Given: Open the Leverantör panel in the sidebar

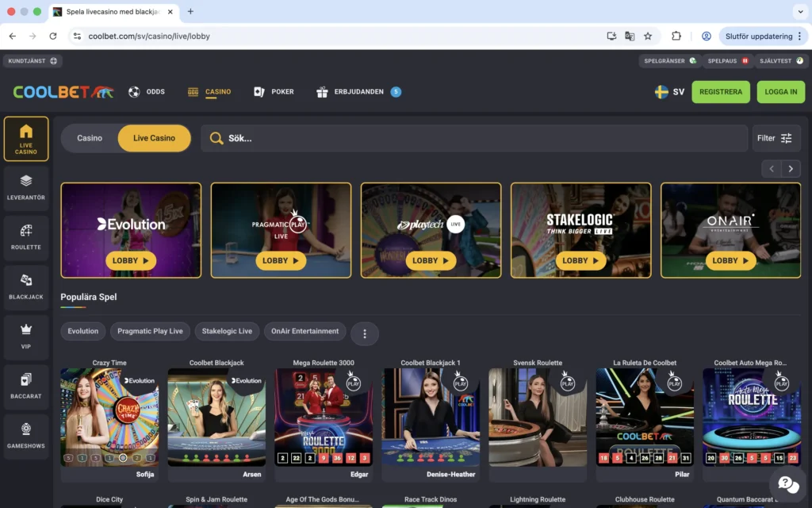Looking at the screenshot, I should point(25,188).
